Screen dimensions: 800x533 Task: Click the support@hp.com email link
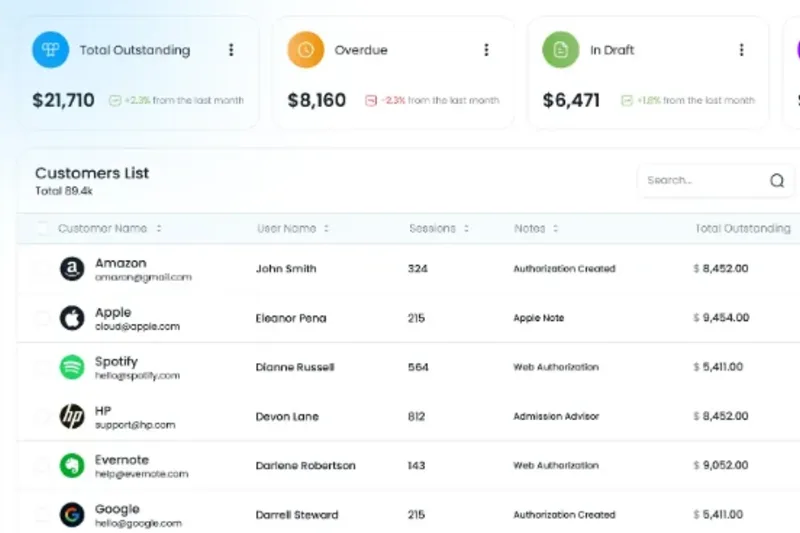click(135, 425)
